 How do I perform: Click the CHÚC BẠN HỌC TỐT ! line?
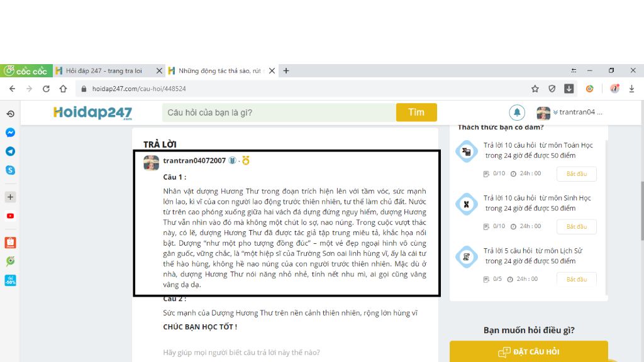click(x=200, y=327)
